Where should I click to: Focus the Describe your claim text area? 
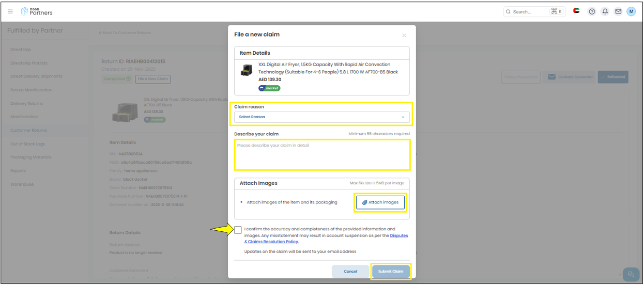(321, 155)
